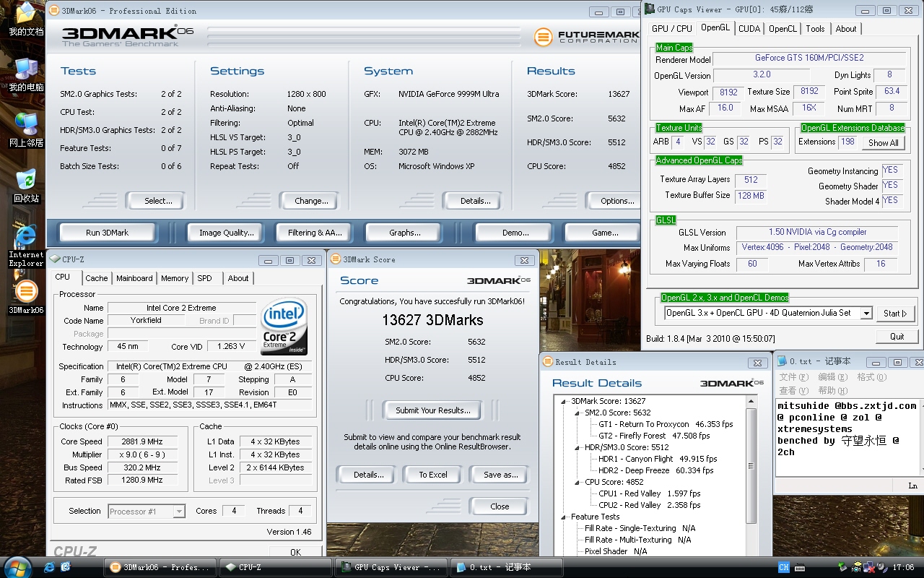The height and width of the screenshot is (578, 924).
Task: Click the Save as... button
Action: pos(500,475)
